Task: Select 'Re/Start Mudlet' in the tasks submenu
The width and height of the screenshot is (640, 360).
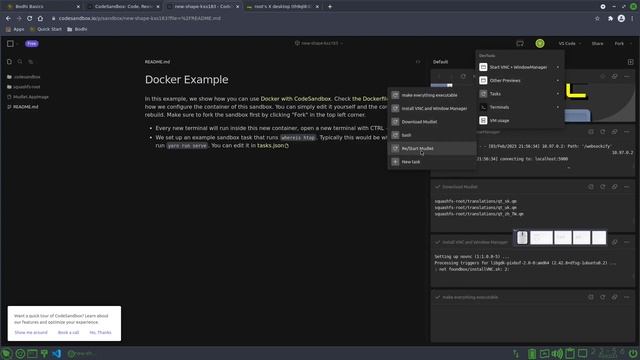Action: 432,149
